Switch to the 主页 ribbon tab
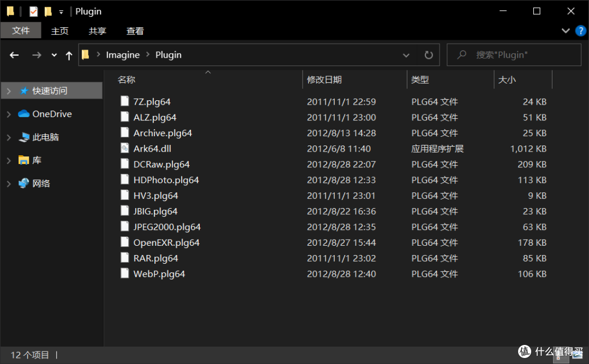This screenshot has height=364, width=589. pyautogui.click(x=60, y=31)
